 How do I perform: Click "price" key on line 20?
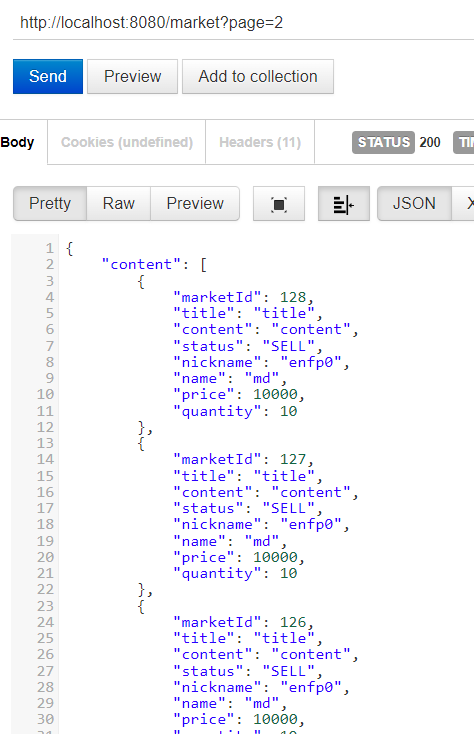click(x=204, y=557)
